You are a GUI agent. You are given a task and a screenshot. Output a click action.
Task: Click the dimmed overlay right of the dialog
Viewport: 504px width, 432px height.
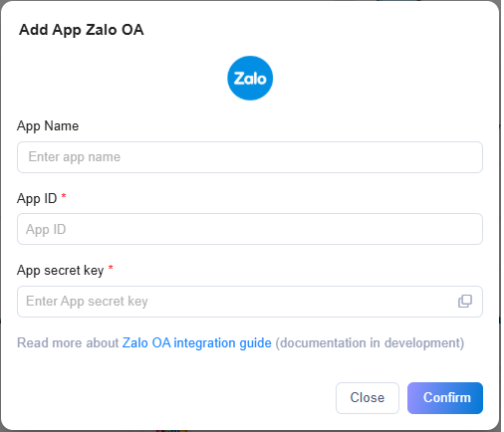click(x=502, y=216)
